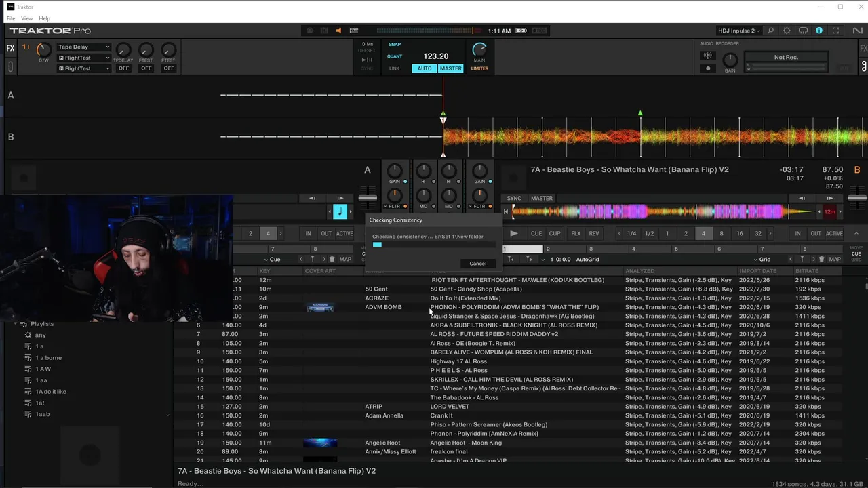Viewport: 868px width, 488px height.
Task: Open the Deck A Cue type dropdown
Action: [274, 259]
